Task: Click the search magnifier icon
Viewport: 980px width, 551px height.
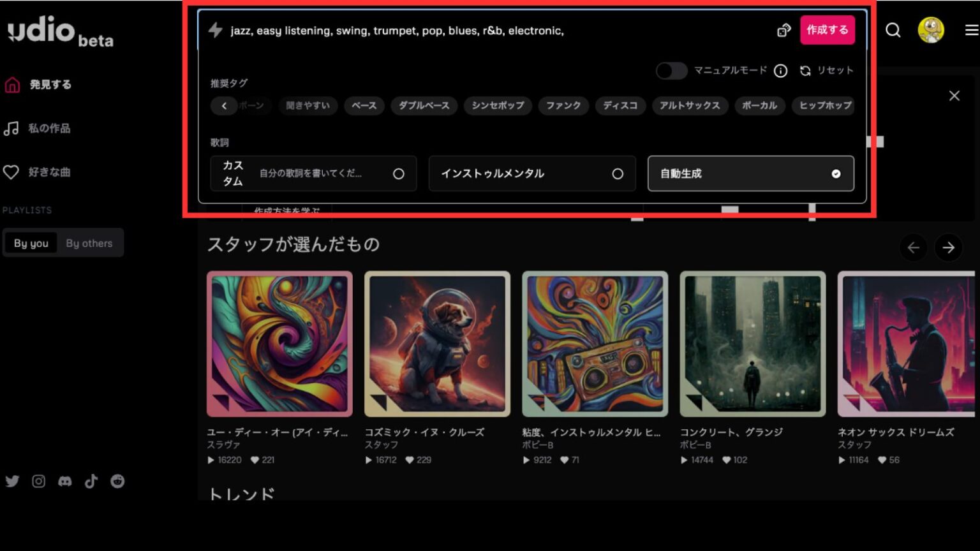Action: [892, 30]
